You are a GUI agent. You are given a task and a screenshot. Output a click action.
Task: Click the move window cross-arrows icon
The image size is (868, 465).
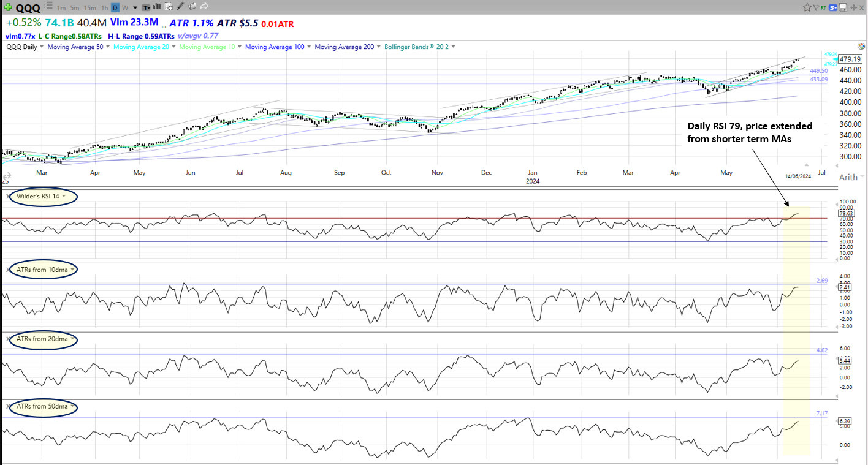[x=853, y=7]
